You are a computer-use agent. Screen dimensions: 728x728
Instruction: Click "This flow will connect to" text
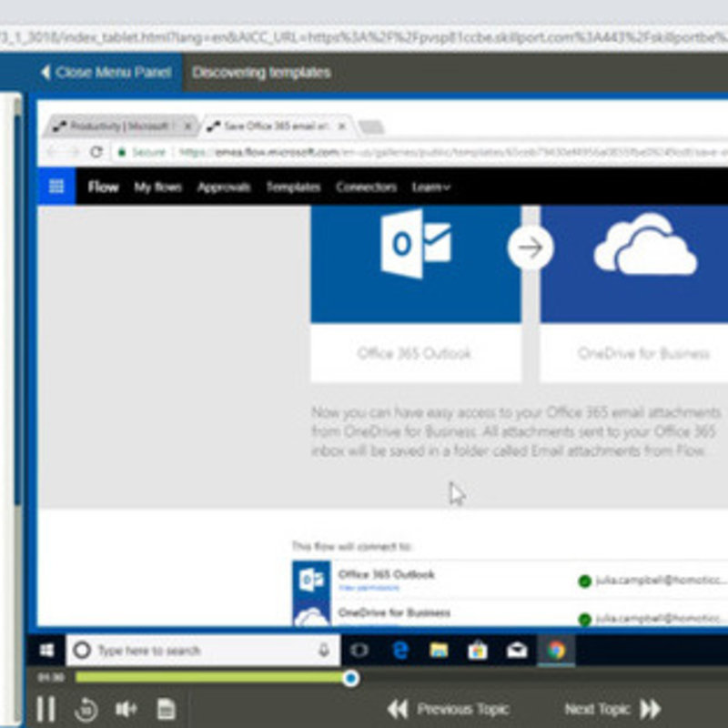351,547
